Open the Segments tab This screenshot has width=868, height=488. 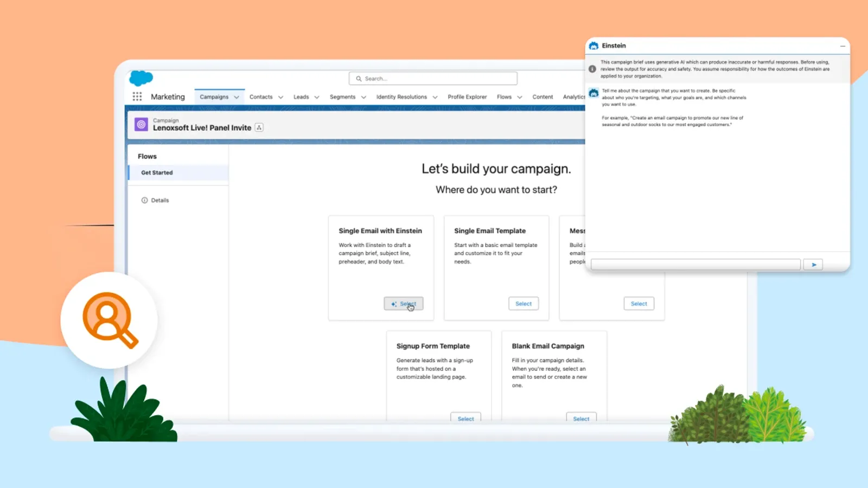coord(342,97)
